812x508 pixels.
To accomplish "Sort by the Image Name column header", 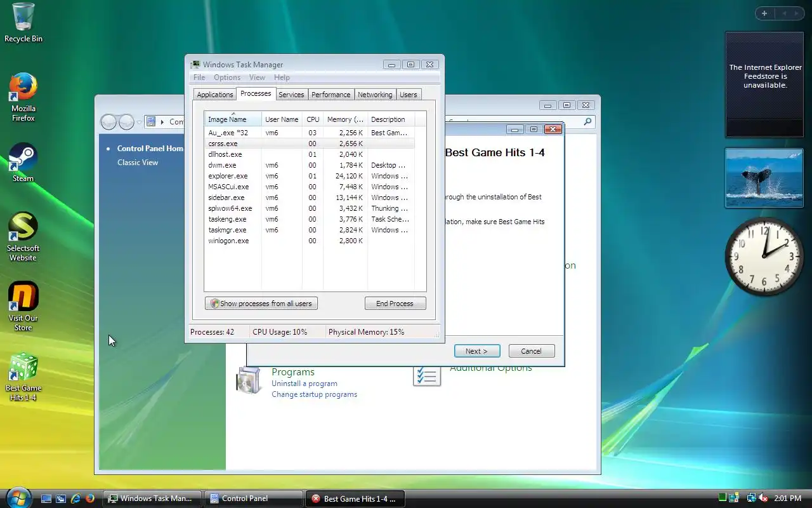I will pos(233,119).
